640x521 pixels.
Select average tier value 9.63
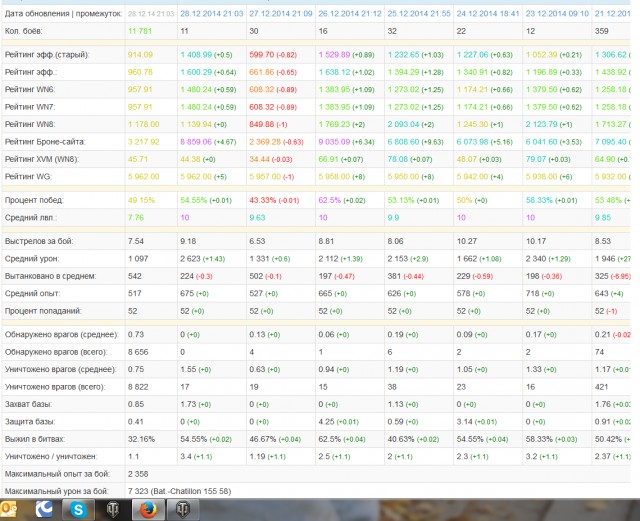tap(257, 218)
